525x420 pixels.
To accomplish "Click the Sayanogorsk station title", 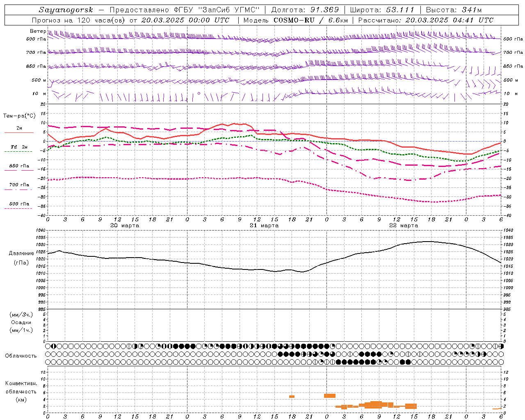I will click(x=66, y=10).
